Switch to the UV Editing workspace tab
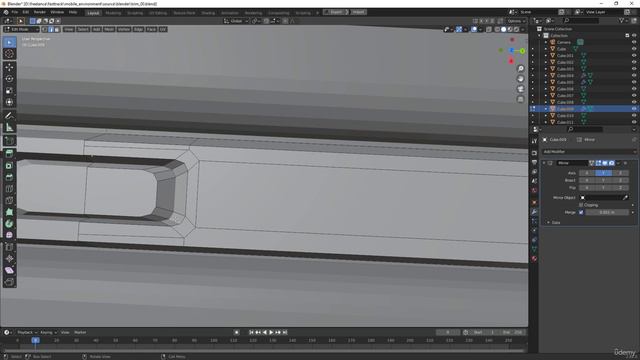640x360 pixels. 158,13
